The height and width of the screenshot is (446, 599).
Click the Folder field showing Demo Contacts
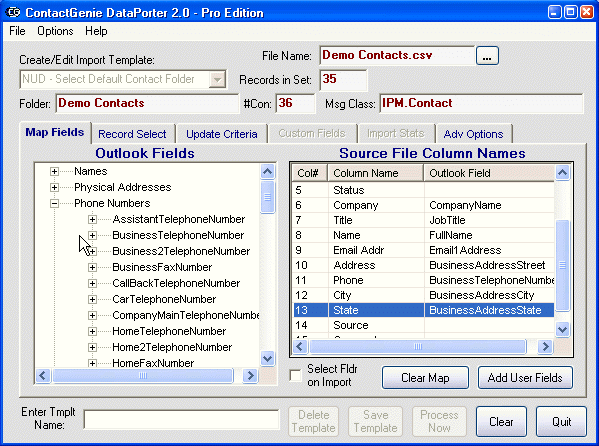pyautogui.click(x=147, y=103)
